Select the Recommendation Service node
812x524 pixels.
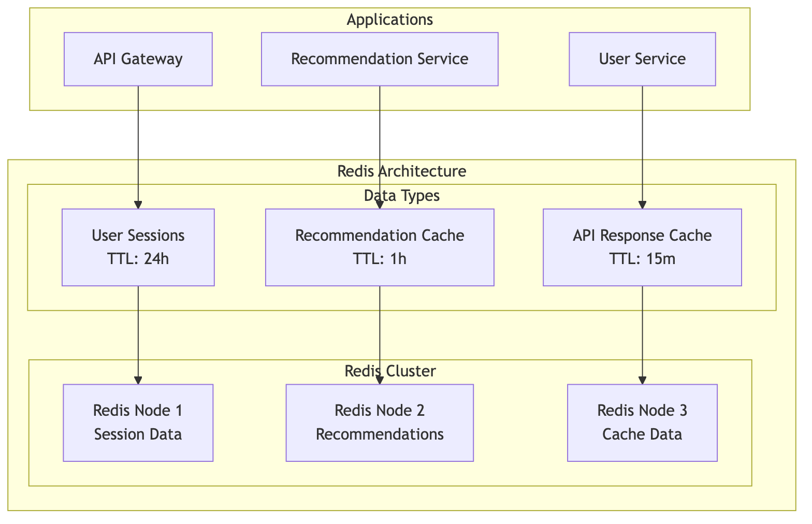pos(380,59)
